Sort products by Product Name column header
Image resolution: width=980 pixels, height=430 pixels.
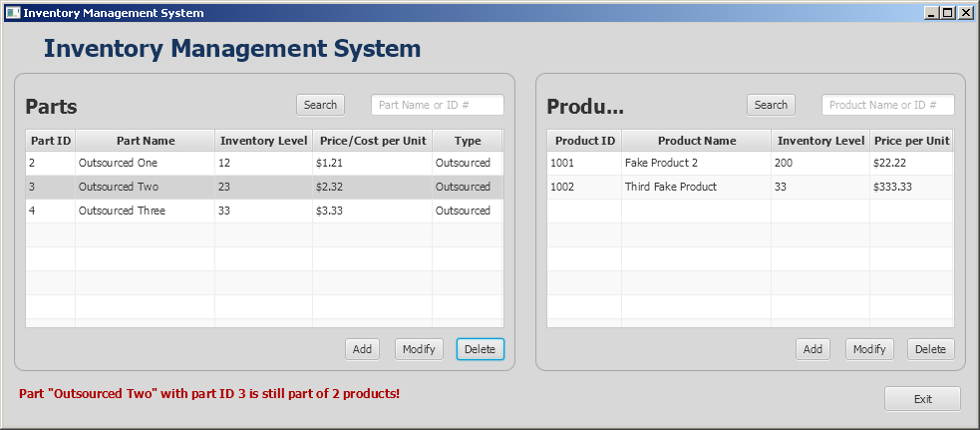coord(697,141)
